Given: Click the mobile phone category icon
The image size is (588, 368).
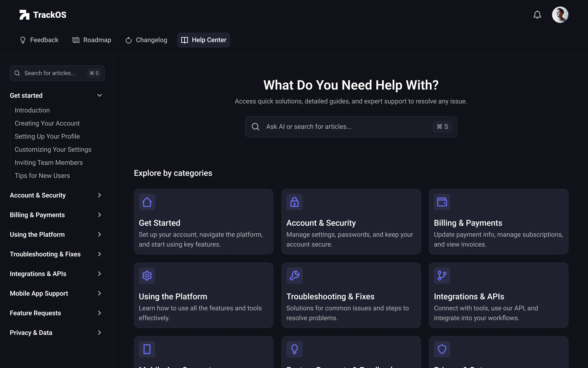Looking at the screenshot, I should click(147, 349).
